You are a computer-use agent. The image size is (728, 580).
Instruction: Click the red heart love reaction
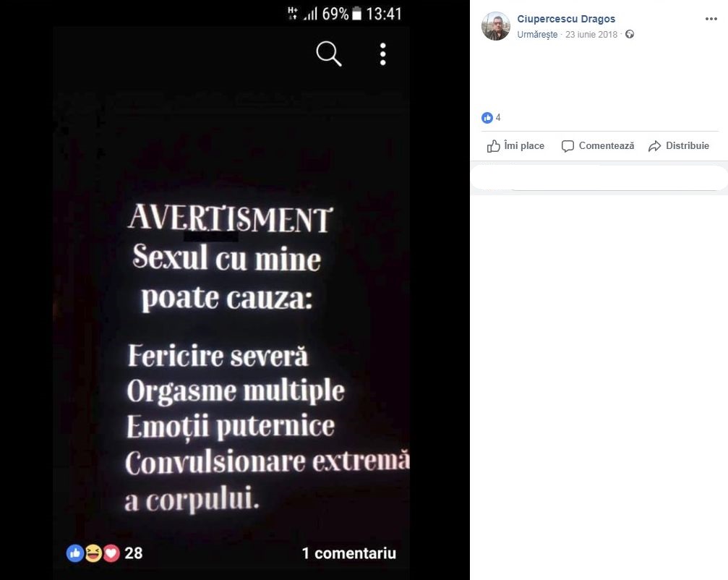111,553
